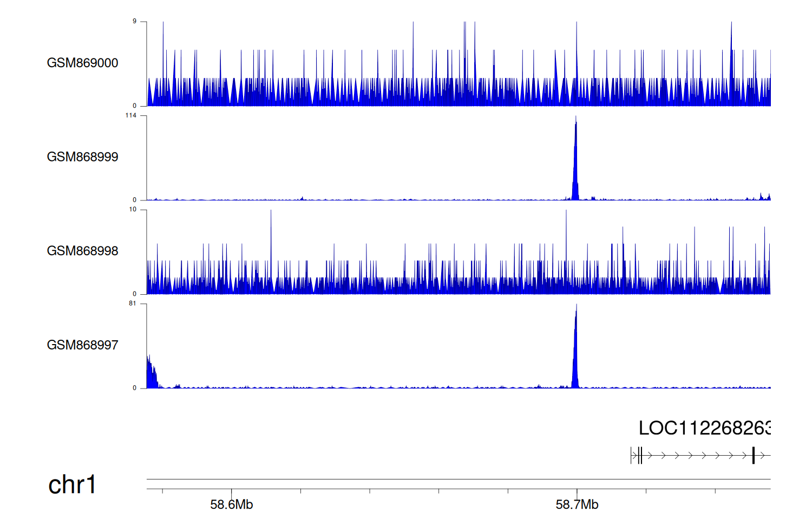Image resolution: width=812 pixels, height=531 pixels.
Task: Select the GSM868997 track label
Action: [82, 345]
